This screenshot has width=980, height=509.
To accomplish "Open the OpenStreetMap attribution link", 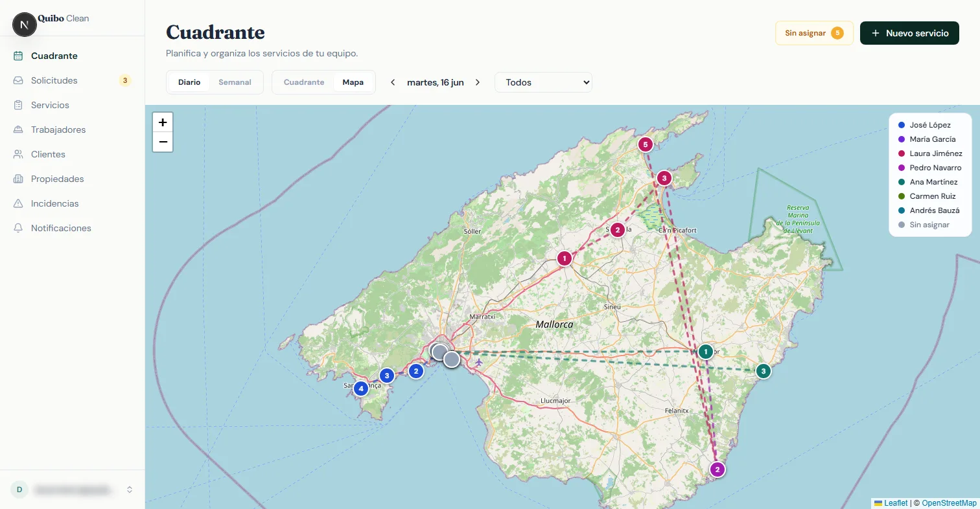I will point(949,503).
